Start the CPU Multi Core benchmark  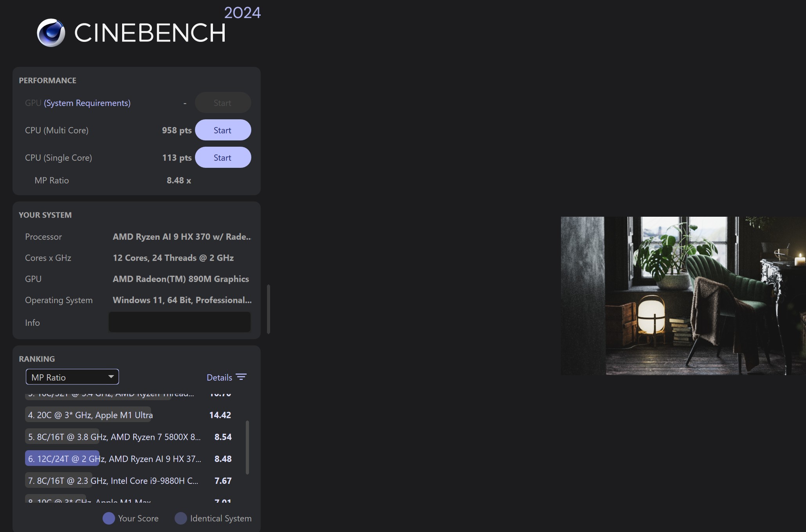click(x=223, y=130)
